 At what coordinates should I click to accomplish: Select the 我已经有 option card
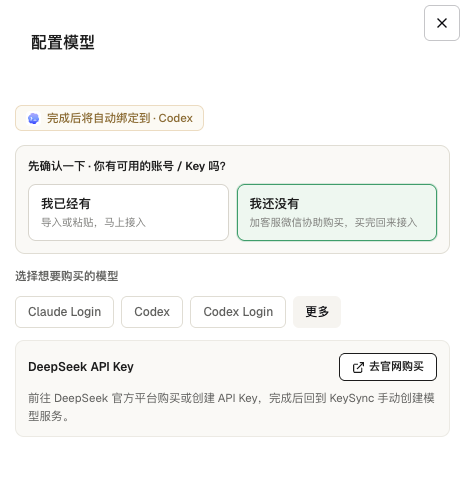[128, 212]
